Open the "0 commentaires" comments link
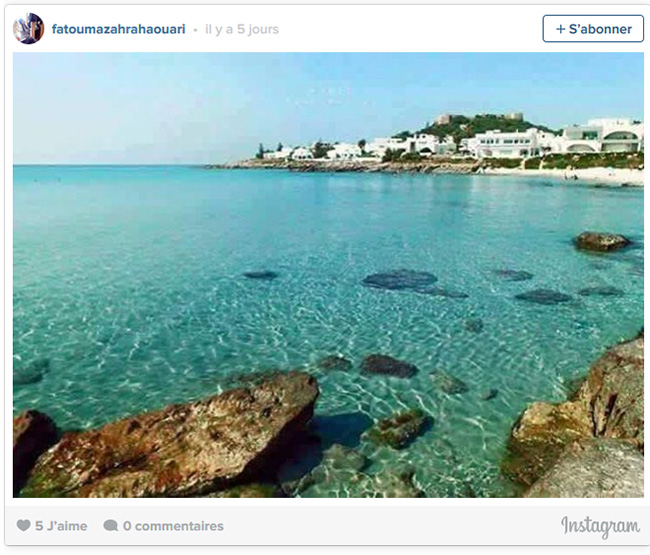The image size is (650, 555). (x=173, y=526)
